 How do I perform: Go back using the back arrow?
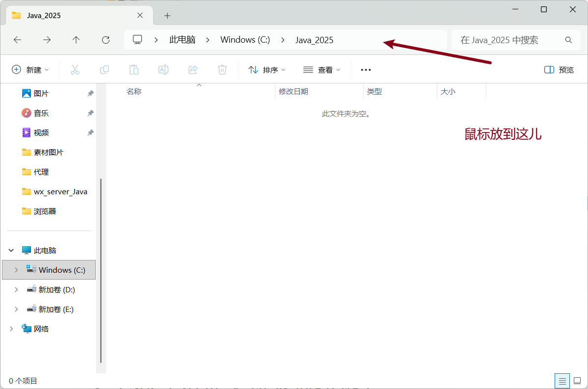pyautogui.click(x=18, y=40)
